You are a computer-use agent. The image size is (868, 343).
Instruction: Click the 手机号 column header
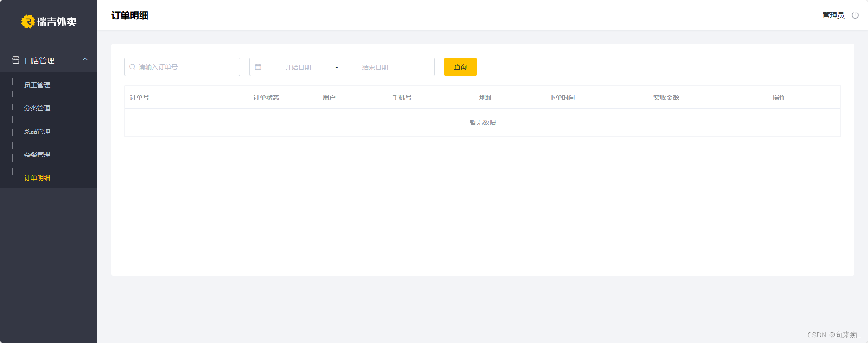(x=402, y=97)
